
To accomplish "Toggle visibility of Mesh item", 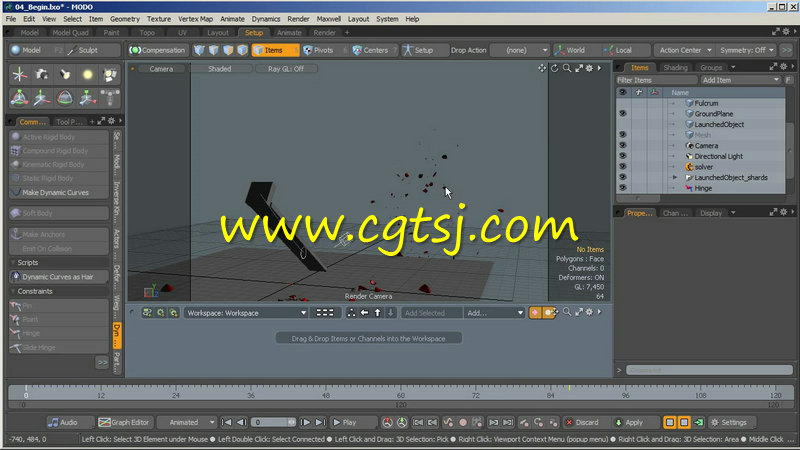I will tap(622, 135).
